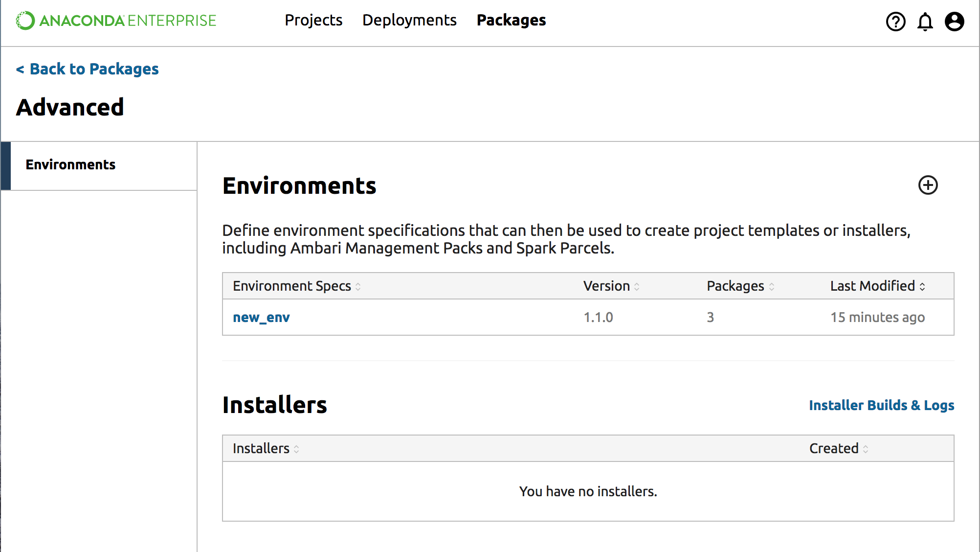
Task: Sort by Version column arrows
Action: [x=637, y=287]
